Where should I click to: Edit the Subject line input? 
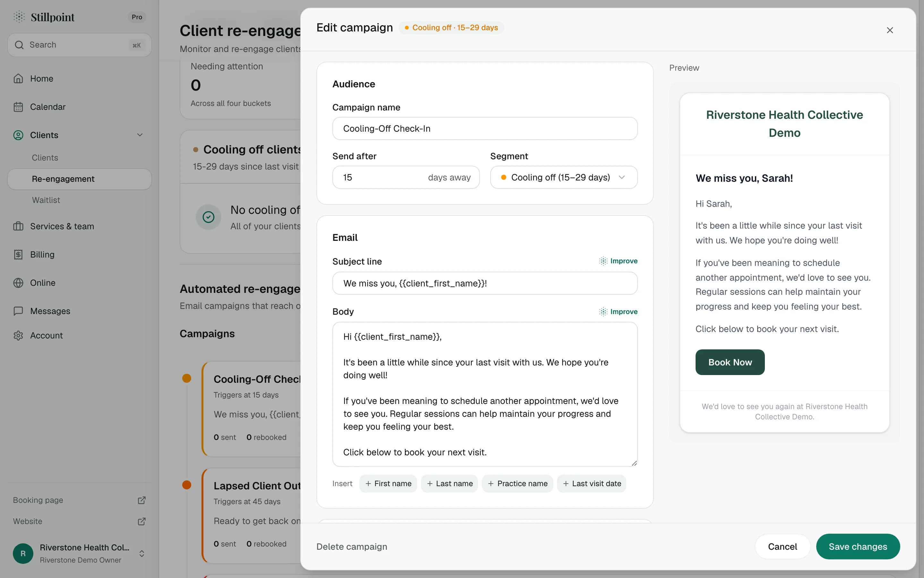tap(484, 283)
